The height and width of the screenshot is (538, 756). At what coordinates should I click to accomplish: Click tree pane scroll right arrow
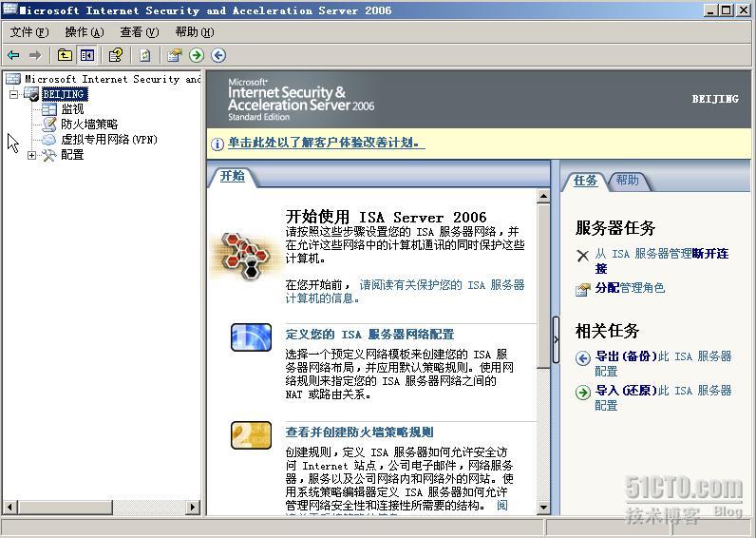193,508
